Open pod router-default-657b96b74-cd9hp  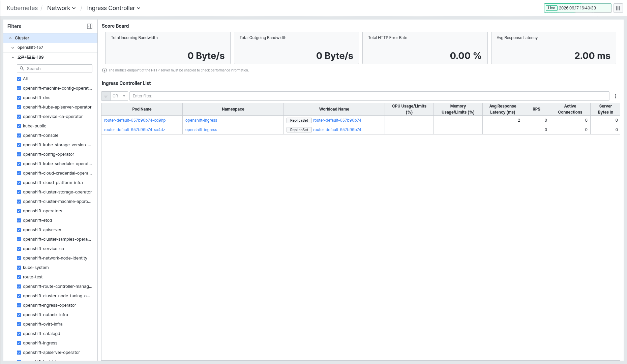pyautogui.click(x=135, y=120)
